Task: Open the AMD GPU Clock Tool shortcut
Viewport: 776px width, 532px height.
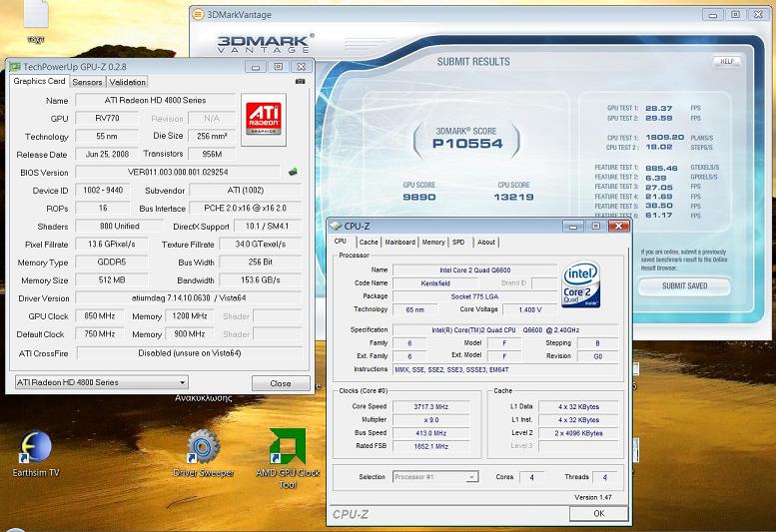Action: coord(288,459)
